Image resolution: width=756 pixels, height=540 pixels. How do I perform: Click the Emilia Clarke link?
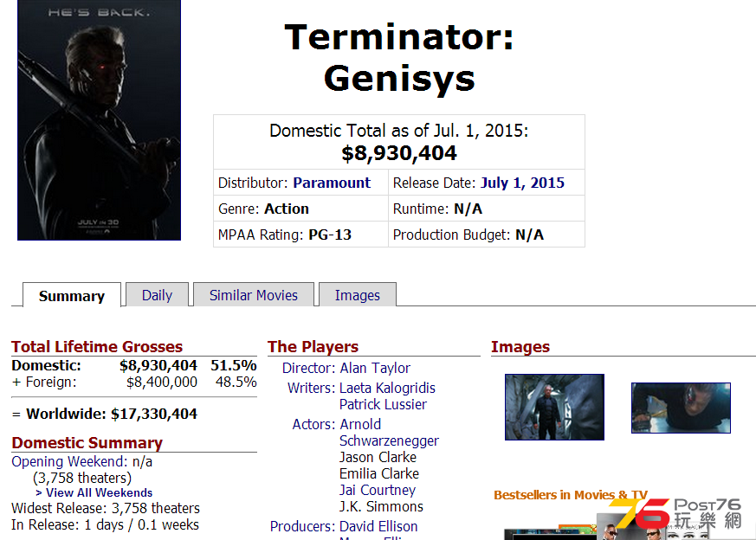[x=379, y=473]
